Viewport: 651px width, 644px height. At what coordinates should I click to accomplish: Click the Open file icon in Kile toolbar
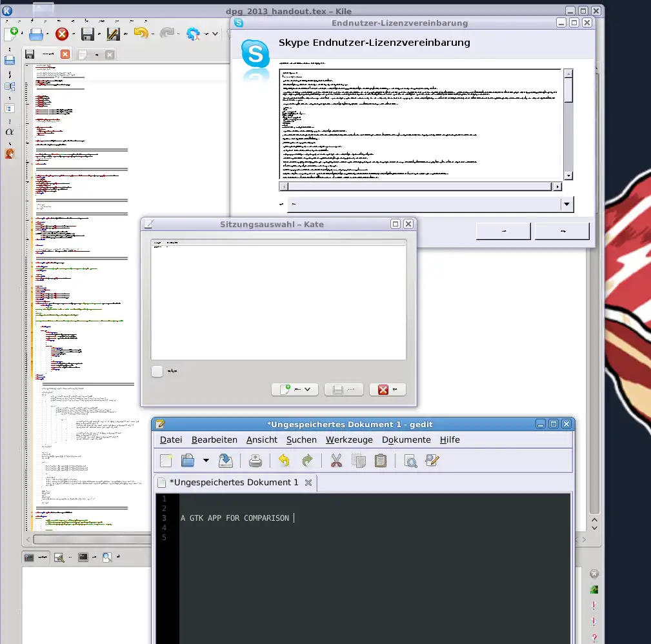(x=36, y=34)
